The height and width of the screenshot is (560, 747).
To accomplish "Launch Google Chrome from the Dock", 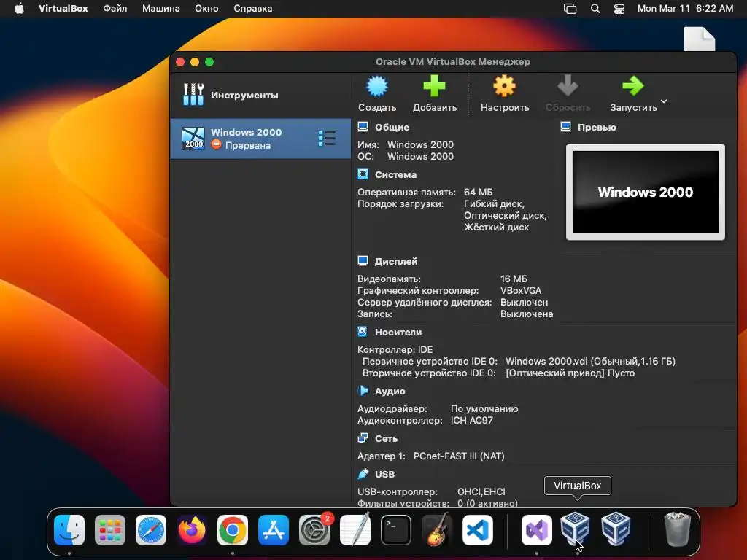I will pos(233,529).
